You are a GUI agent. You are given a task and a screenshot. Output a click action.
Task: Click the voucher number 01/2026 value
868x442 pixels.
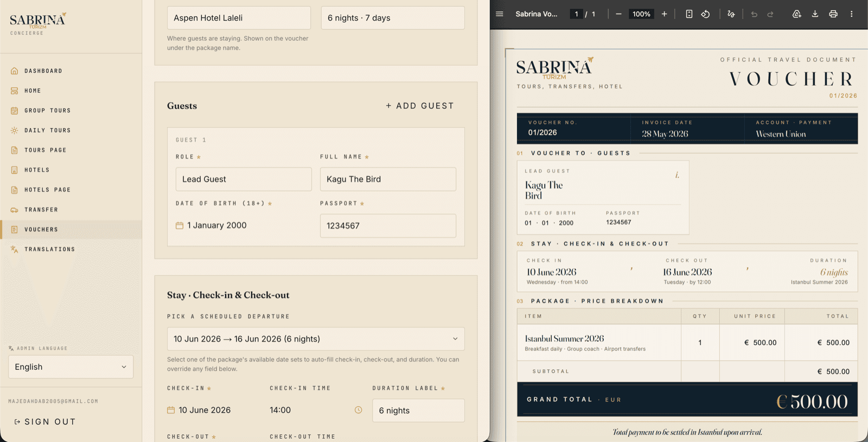[x=542, y=132]
